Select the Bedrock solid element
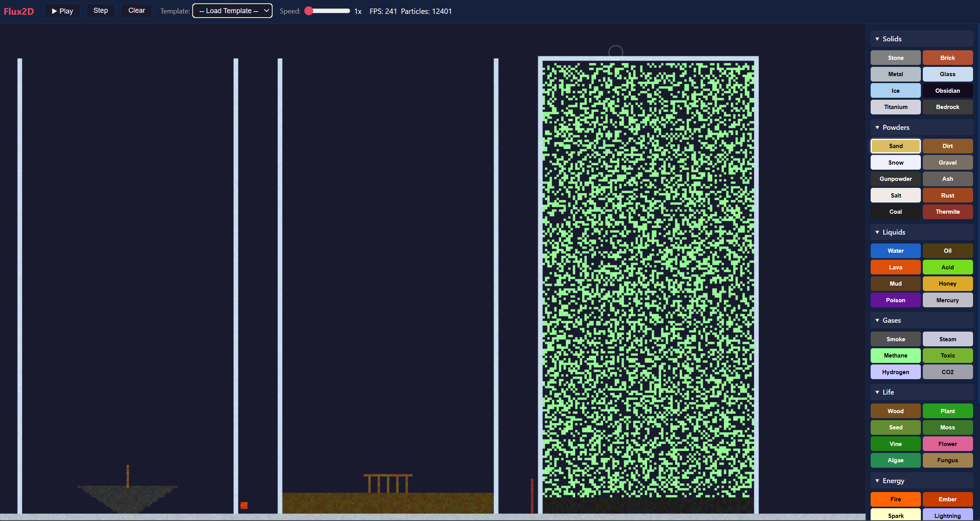The image size is (980, 521). tap(948, 107)
